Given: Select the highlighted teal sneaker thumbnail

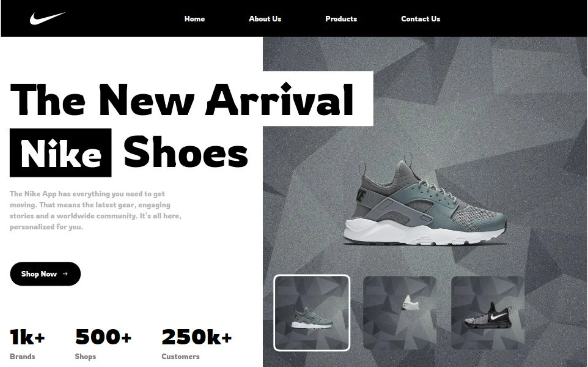Looking at the screenshot, I should (312, 313).
